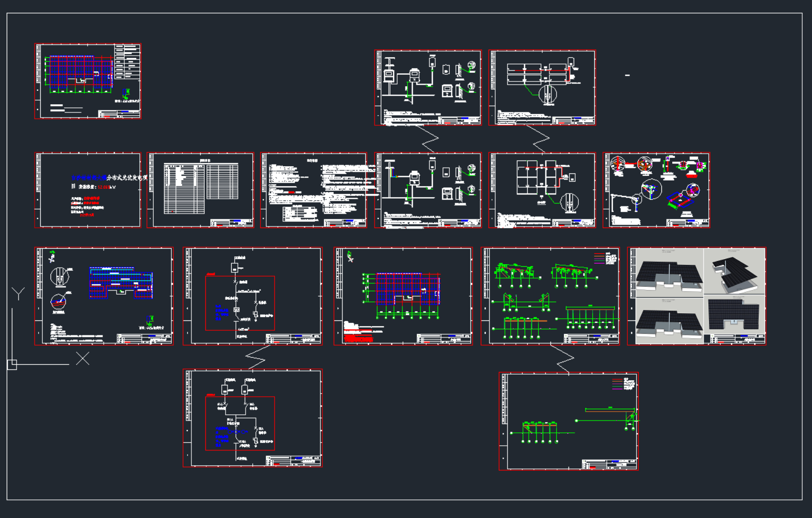Click the top-right angled 3D roof render
The width and height of the screenshot is (812, 518).
pos(735,271)
